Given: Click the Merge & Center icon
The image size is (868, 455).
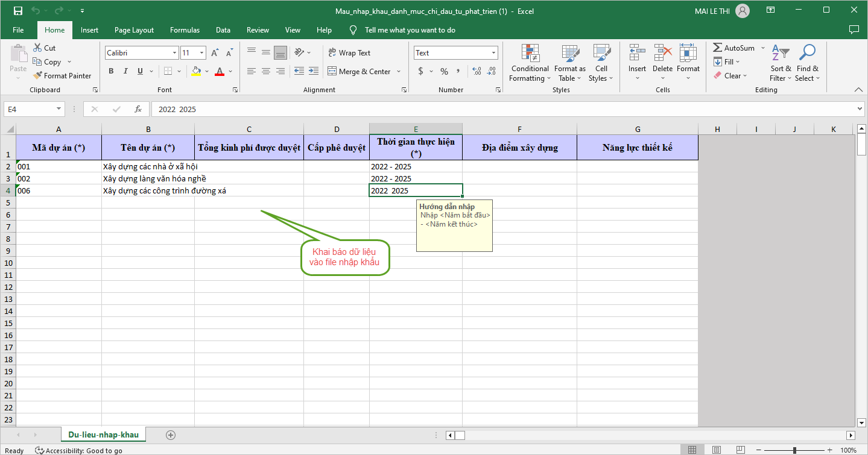Looking at the screenshot, I should point(332,71).
